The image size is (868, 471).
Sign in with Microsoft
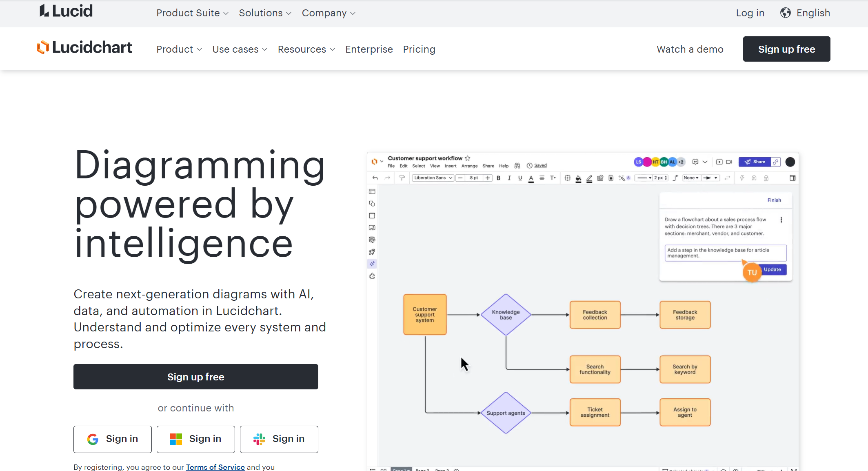[x=196, y=439]
